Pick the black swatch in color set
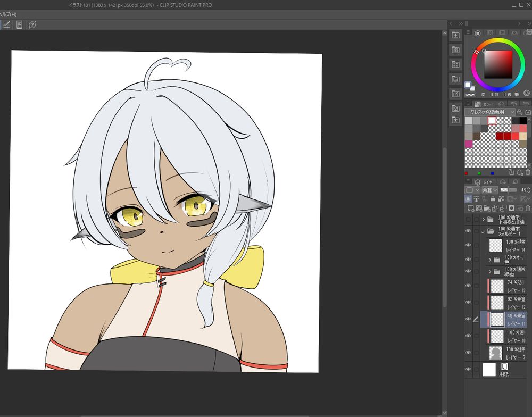Image resolution: width=532 pixels, height=417 pixels. pos(523,120)
